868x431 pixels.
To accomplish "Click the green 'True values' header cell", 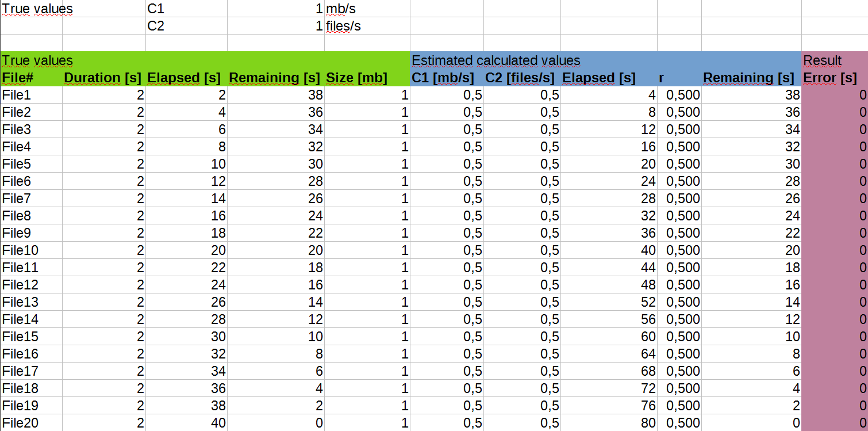I will coord(32,60).
